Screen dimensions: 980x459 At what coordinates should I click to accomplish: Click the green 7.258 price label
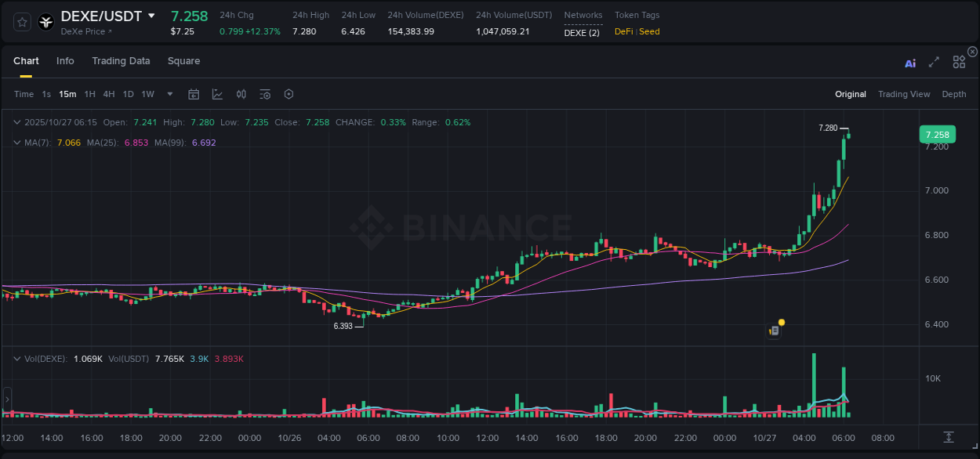click(937, 135)
